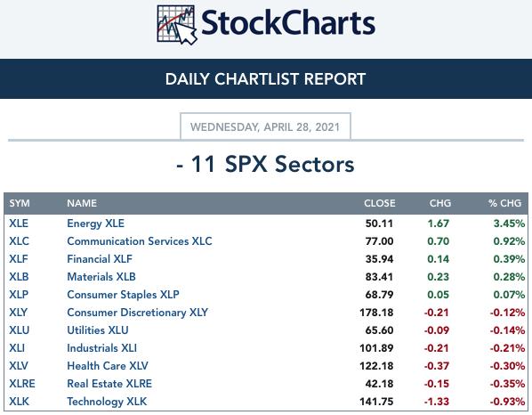Open the Materials XLB link

pos(101,277)
